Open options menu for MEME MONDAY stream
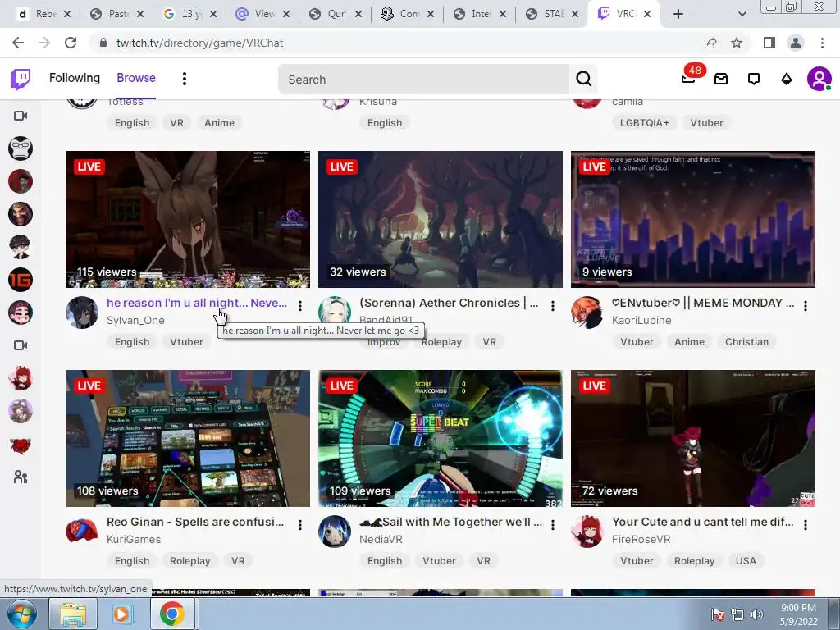Image resolution: width=840 pixels, height=630 pixels. [x=806, y=306]
